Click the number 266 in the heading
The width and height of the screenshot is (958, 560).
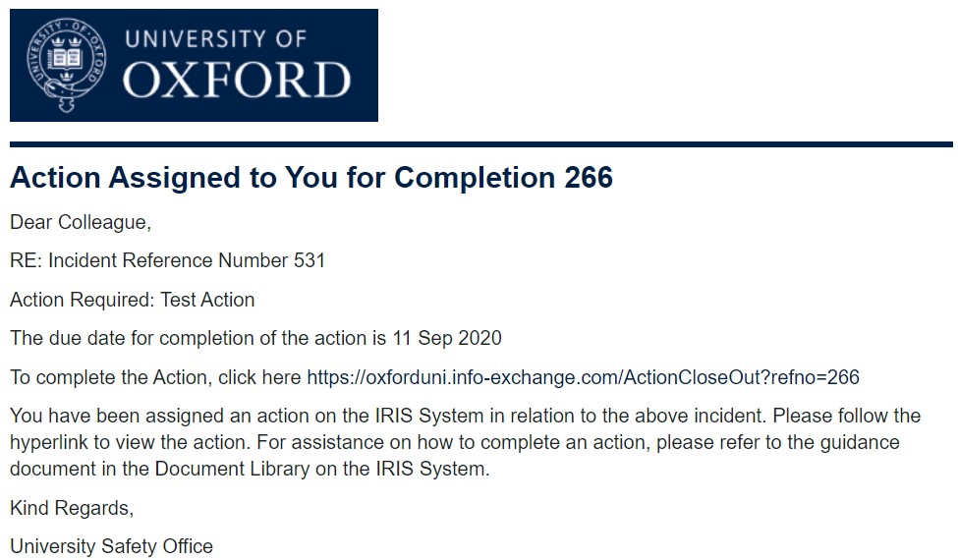tap(589, 178)
